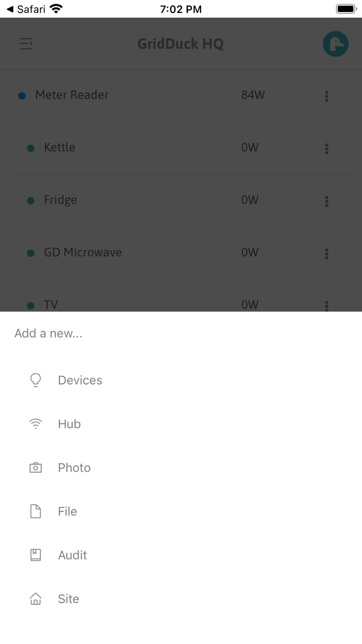The width and height of the screenshot is (362, 644).
Task: Toggle the Kettle status indicator dot
Action: (29, 148)
